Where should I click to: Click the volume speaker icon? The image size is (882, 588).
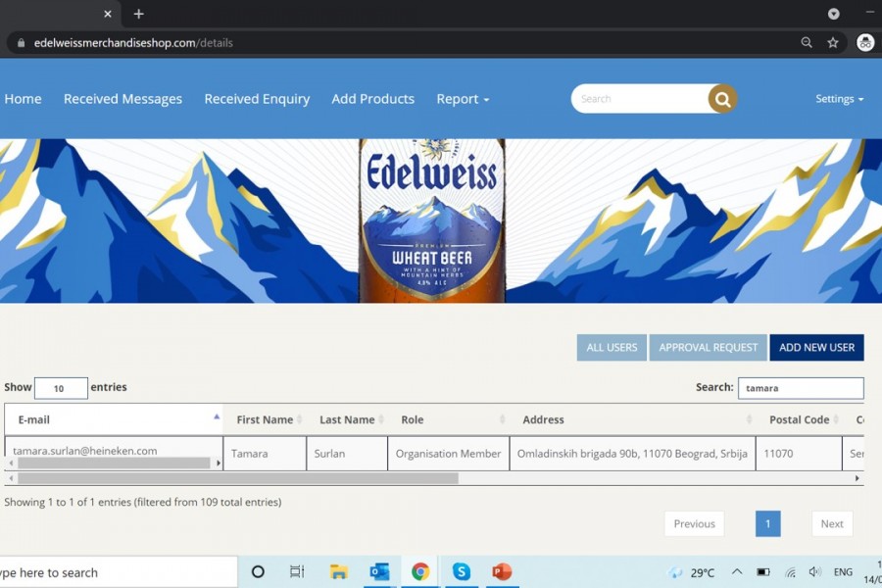click(x=814, y=572)
